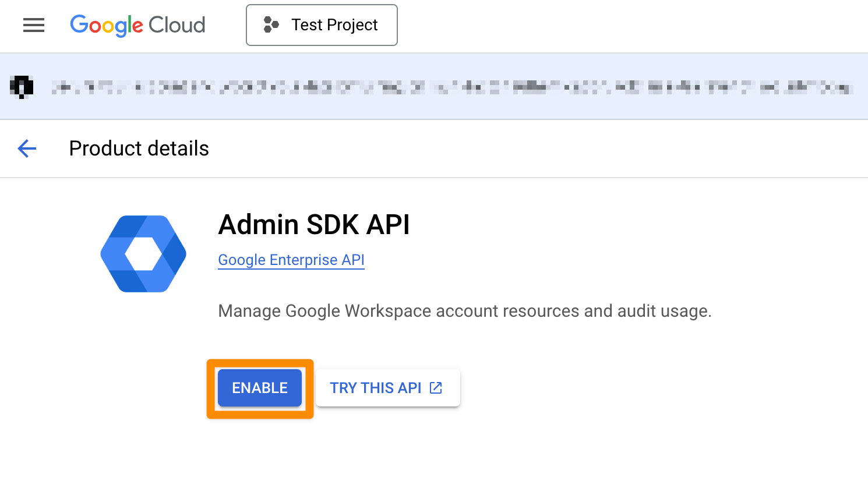Click the Admin SDK API hexagon logo
The image size is (868, 481).
(x=143, y=254)
